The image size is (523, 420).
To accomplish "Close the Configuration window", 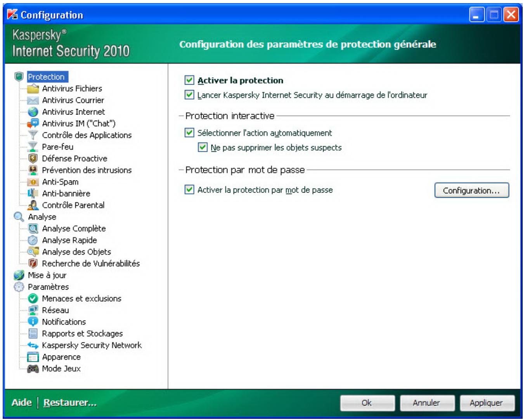I will point(511,15).
